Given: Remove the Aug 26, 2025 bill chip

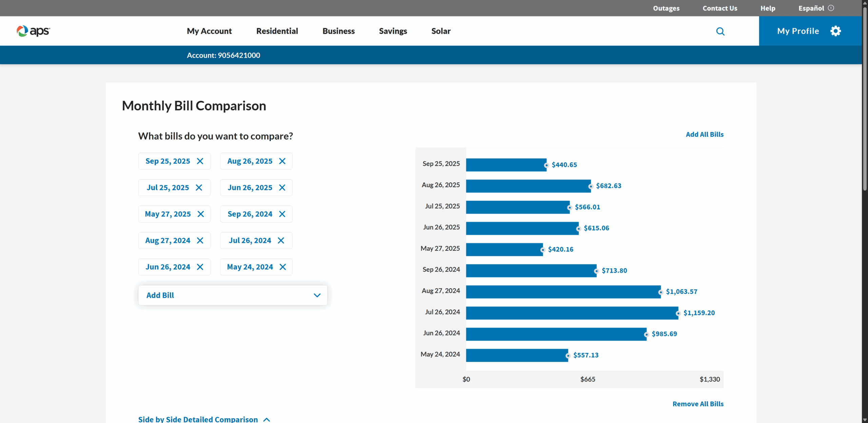Looking at the screenshot, I should click(x=282, y=161).
